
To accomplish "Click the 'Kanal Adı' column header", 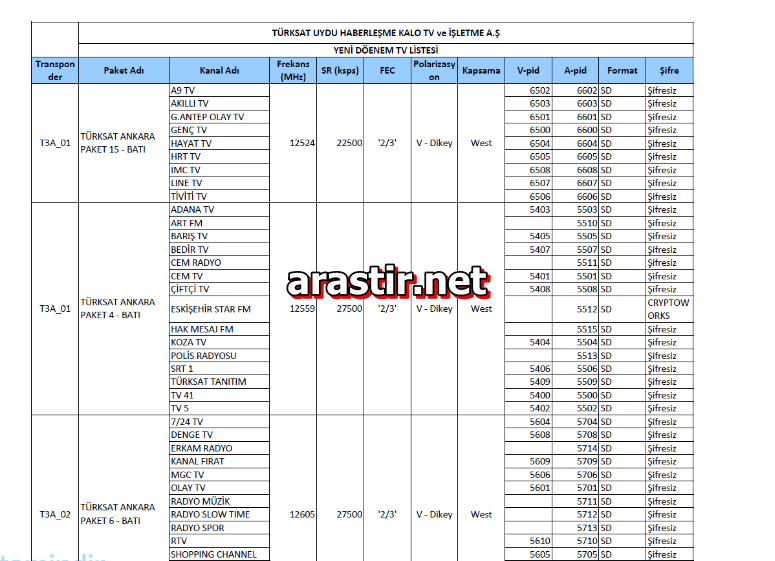I will click(x=219, y=70).
